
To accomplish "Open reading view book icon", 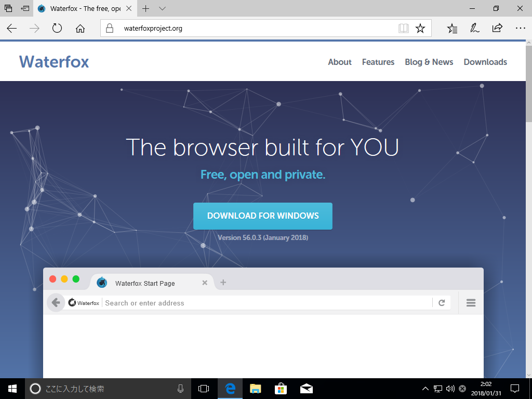I will [x=403, y=28].
